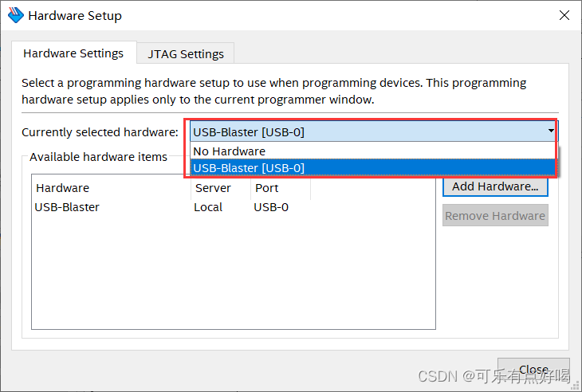Image resolution: width=582 pixels, height=392 pixels.
Task: Click the currently selected hardware combo box field
Action: point(367,131)
